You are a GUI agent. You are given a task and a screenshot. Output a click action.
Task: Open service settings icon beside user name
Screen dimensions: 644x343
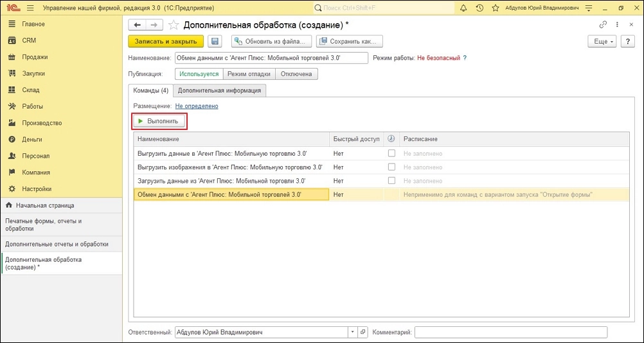589,8
